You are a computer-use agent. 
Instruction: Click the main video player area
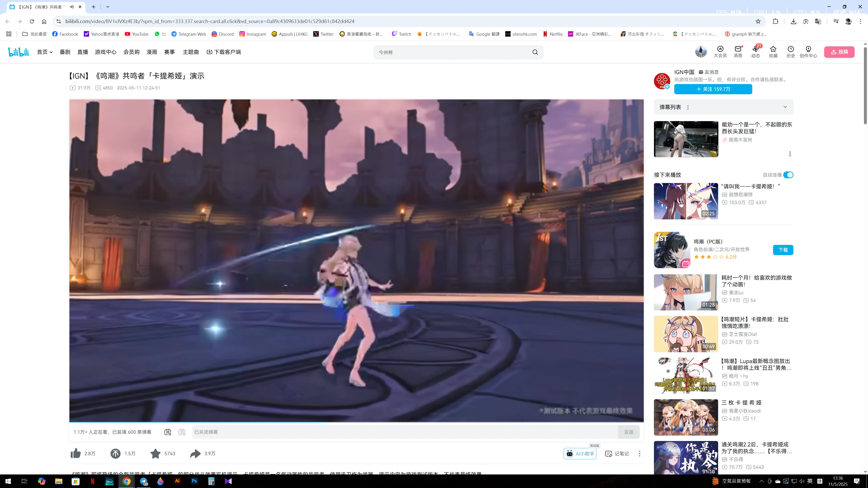(x=356, y=260)
